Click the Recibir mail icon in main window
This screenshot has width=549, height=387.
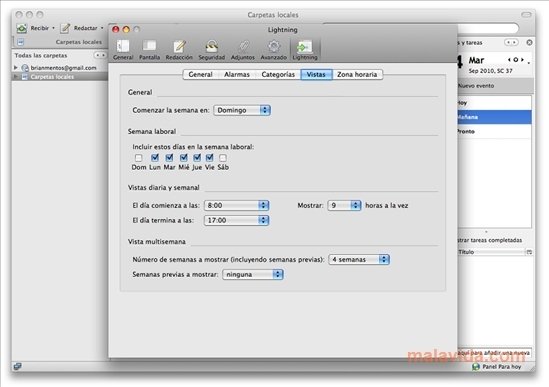tap(22, 28)
